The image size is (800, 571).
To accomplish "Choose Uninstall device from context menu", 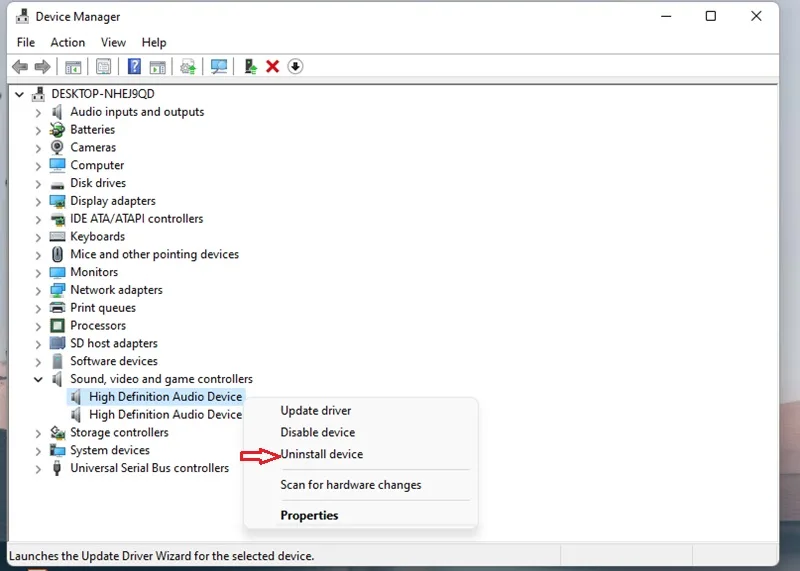I will pyautogui.click(x=321, y=454).
